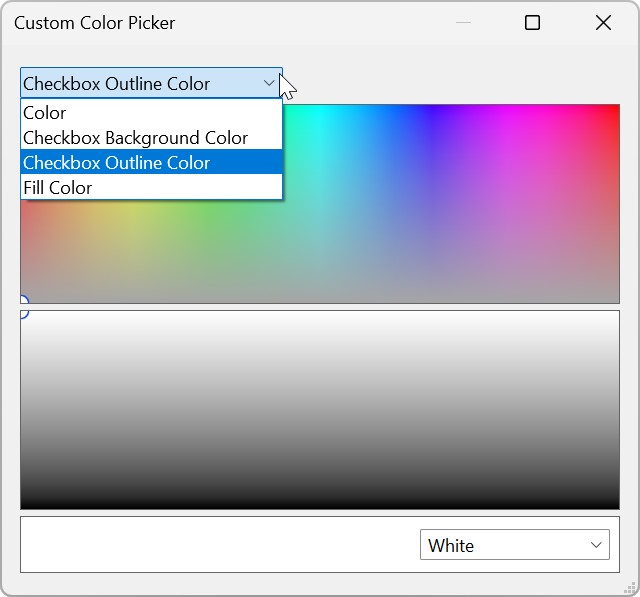Collapse the top combo box using its chevron
Screen dimensions: 640x597
tap(269, 84)
